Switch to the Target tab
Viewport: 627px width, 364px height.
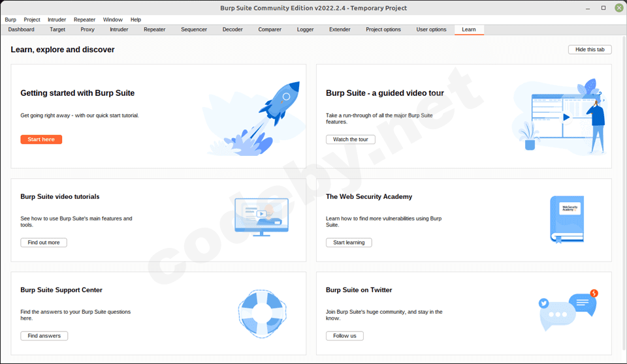(57, 29)
